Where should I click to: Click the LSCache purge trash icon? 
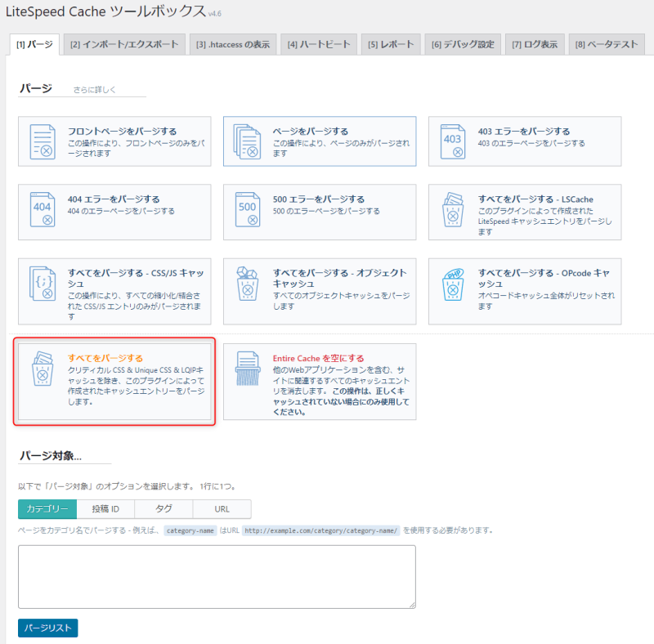click(453, 210)
